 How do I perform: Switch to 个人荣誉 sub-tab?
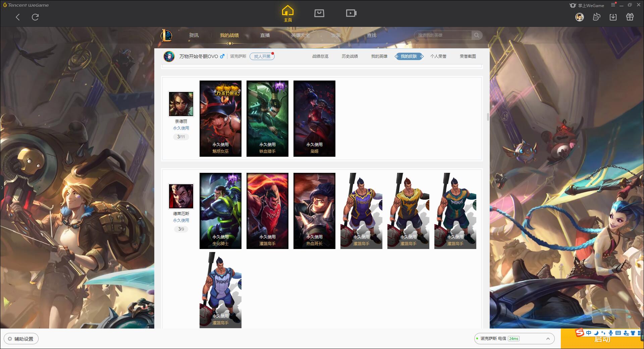438,56
